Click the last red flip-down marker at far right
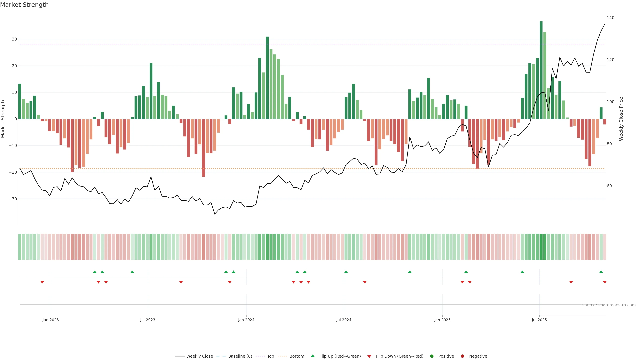Screen dimensions: 644x362 click(605, 282)
